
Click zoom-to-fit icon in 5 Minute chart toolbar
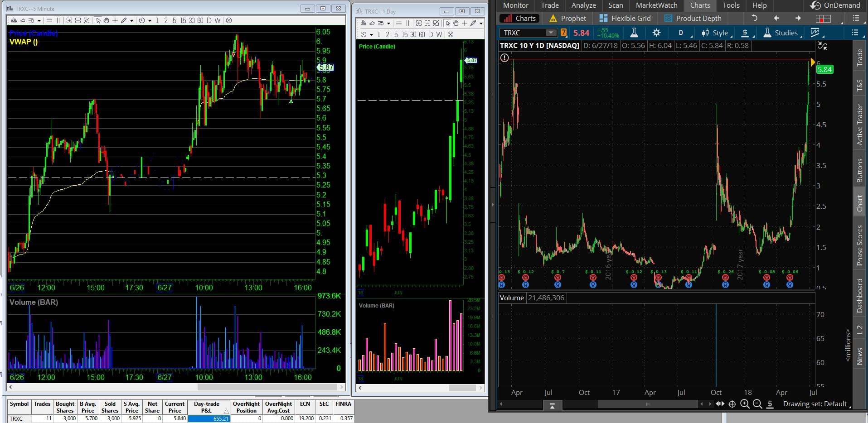[x=87, y=20]
